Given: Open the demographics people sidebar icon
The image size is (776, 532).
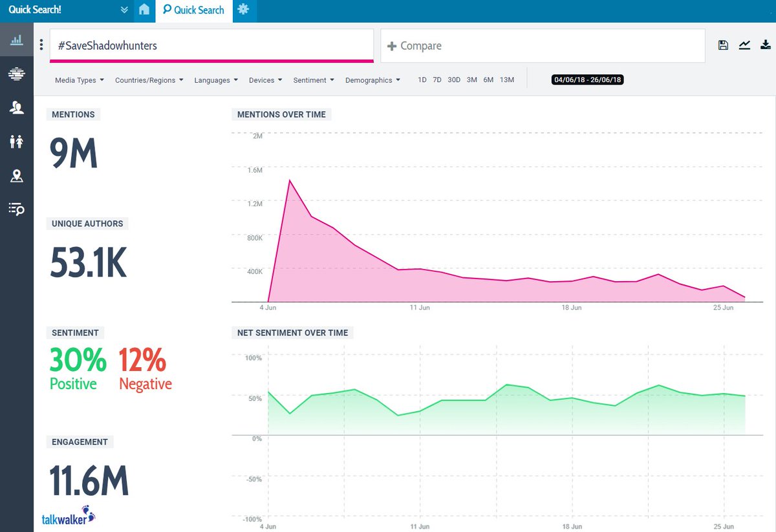Looking at the screenshot, I should pyautogui.click(x=17, y=141).
